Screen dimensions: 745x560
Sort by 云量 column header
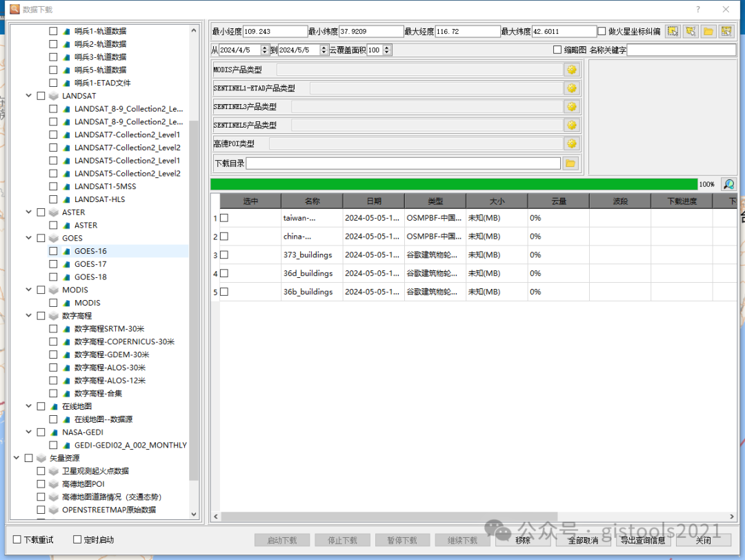[x=559, y=201]
